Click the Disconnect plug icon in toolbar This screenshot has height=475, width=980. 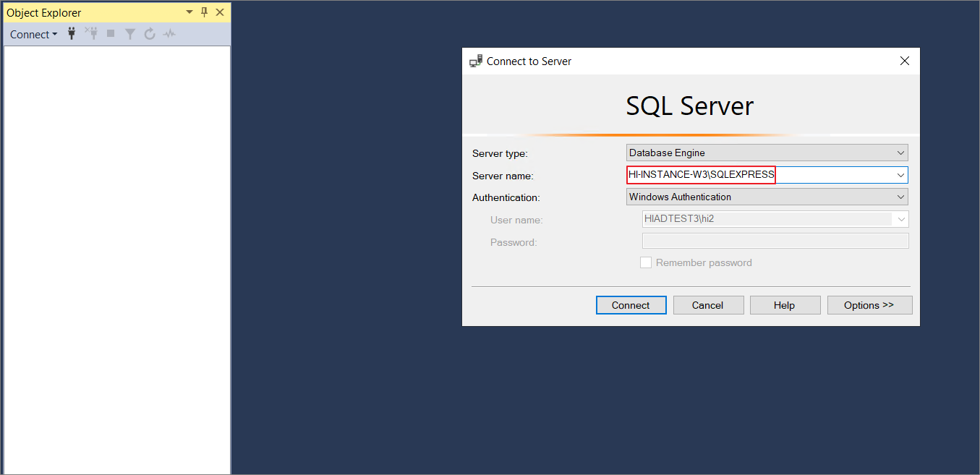click(91, 33)
